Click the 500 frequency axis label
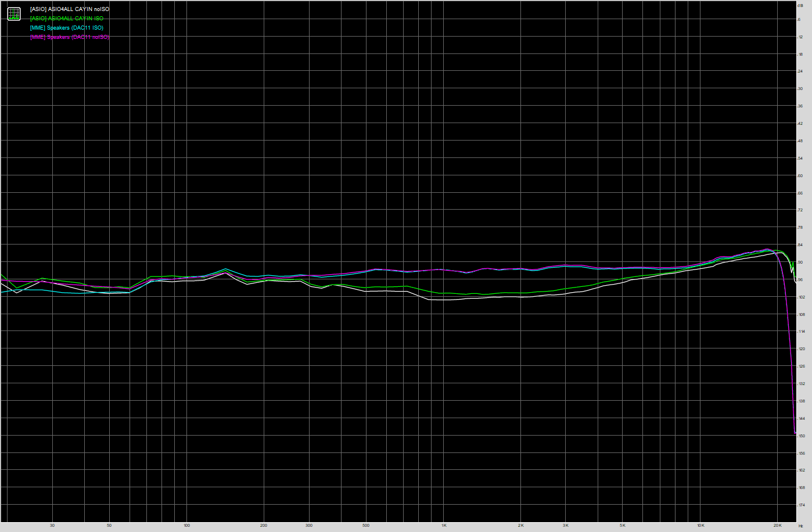Screen dimensions: 812x532 365,526
